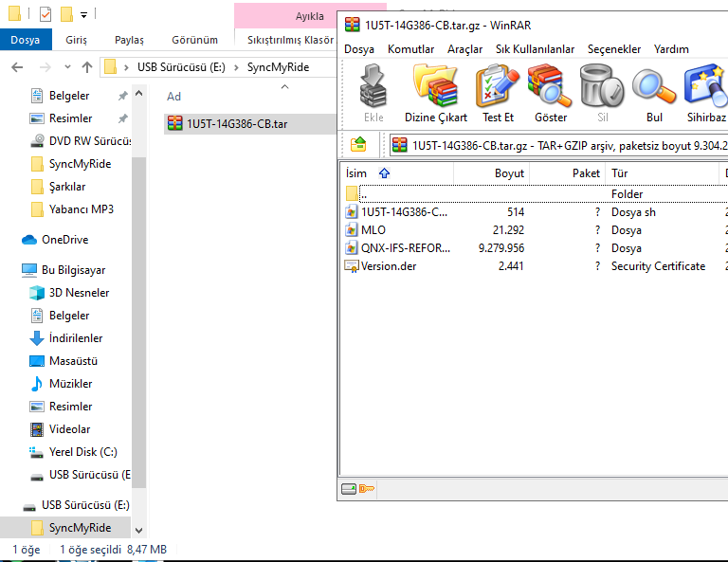Sort archive list by Boyut column

coord(491,173)
